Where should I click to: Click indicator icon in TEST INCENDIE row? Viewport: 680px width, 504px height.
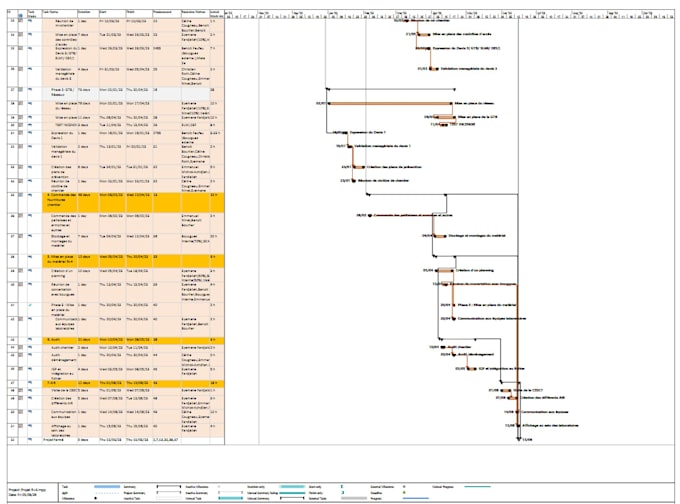20,124
